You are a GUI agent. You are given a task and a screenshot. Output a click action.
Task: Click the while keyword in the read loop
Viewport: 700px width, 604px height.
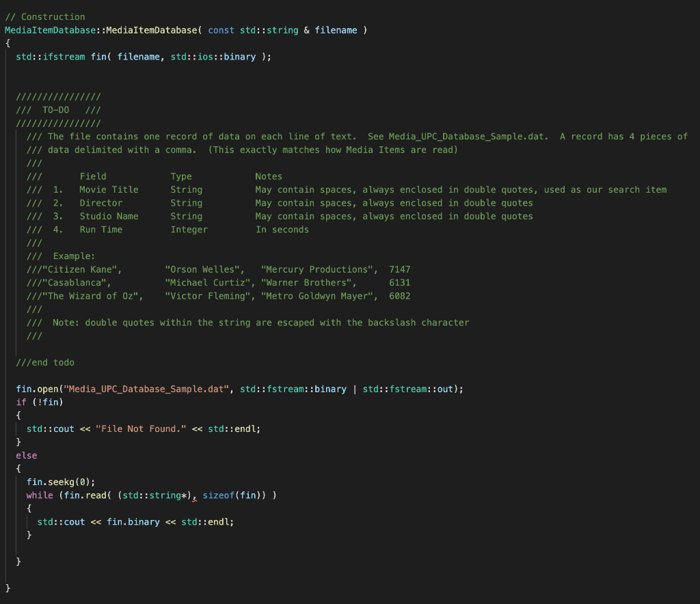[39, 495]
